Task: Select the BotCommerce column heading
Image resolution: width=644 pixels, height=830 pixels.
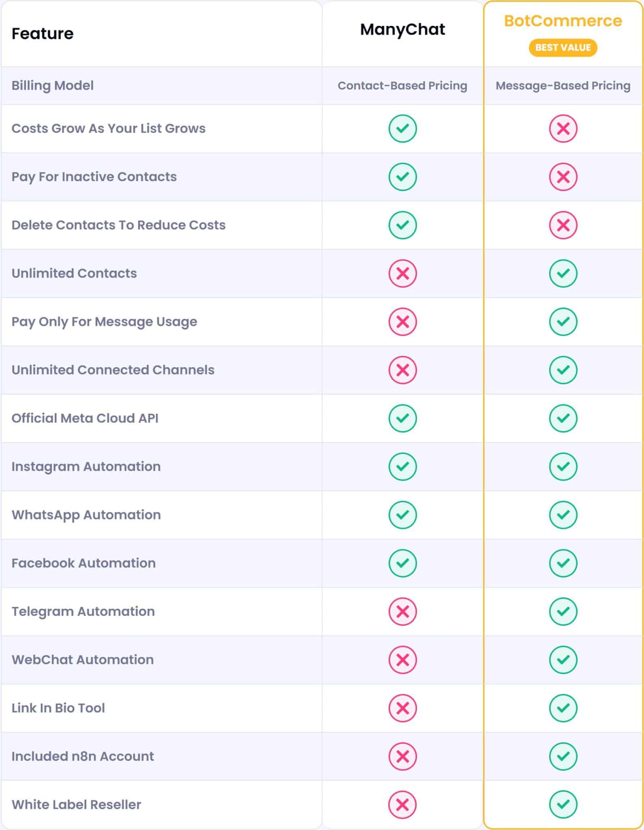Action: [563, 21]
